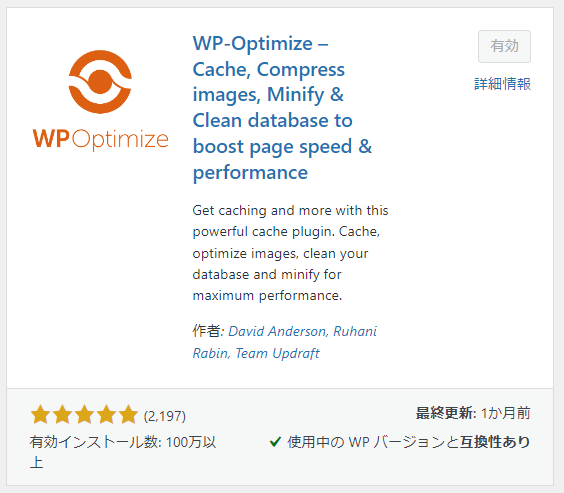
Task: Click the 有効インストール数 install count text
Action: pyautogui.click(x=123, y=452)
